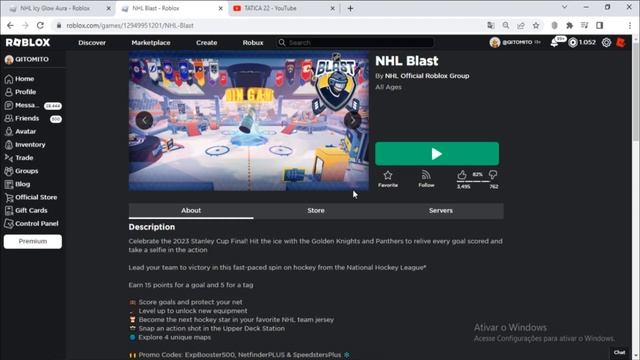
Task: Open the tab search dropdown arrow
Action: tap(564, 7)
